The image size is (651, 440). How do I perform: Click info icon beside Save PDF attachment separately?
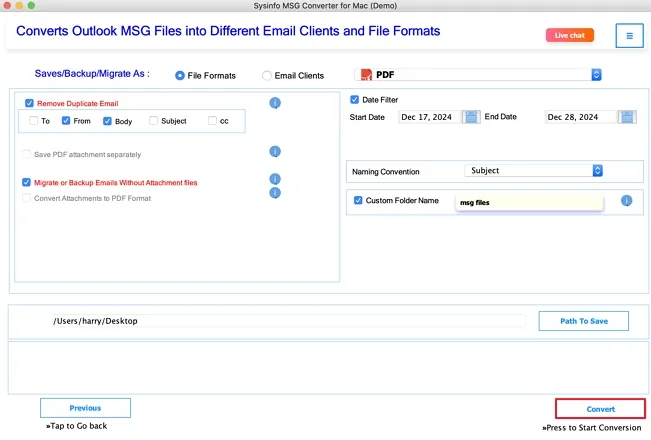(x=275, y=152)
